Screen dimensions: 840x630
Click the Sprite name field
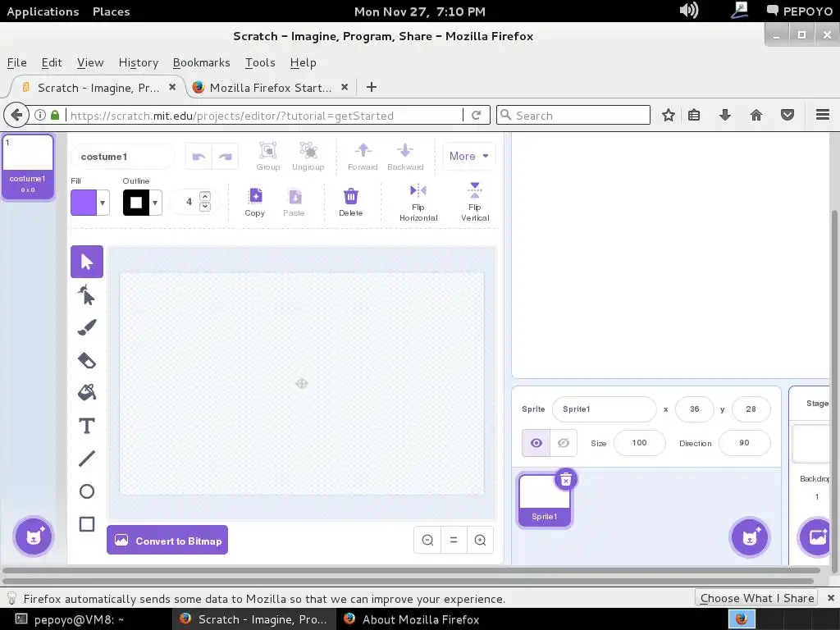click(x=605, y=409)
